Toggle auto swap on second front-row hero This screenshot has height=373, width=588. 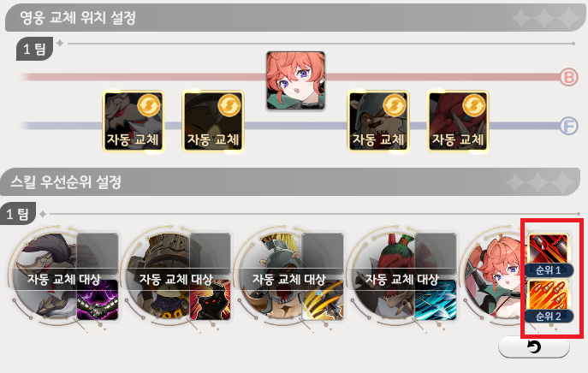213,121
